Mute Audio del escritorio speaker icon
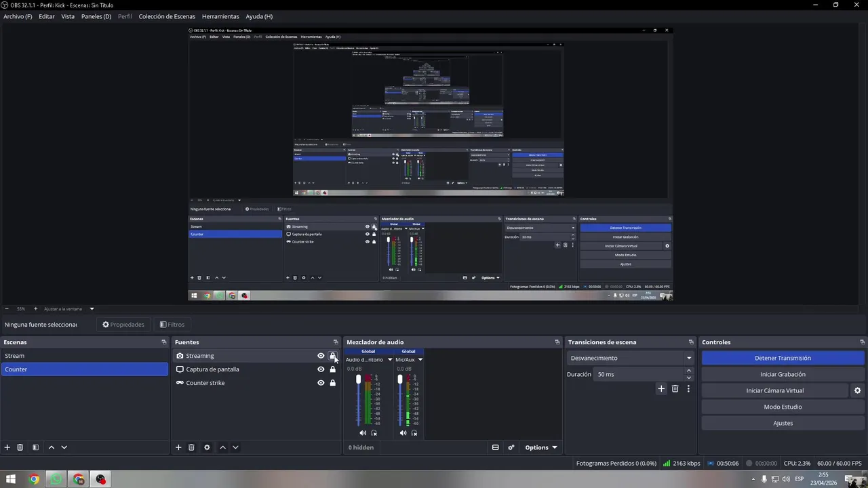868x488 pixels. pos(363,433)
